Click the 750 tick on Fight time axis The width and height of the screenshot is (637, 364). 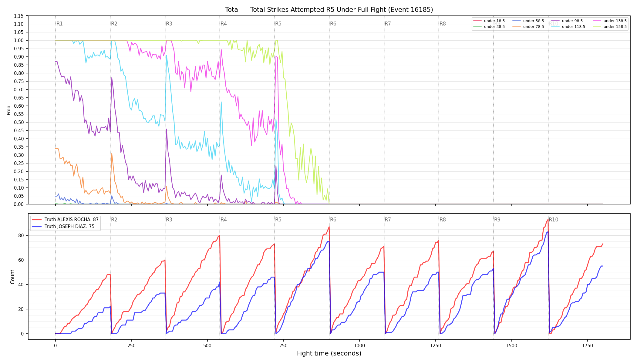(x=284, y=345)
